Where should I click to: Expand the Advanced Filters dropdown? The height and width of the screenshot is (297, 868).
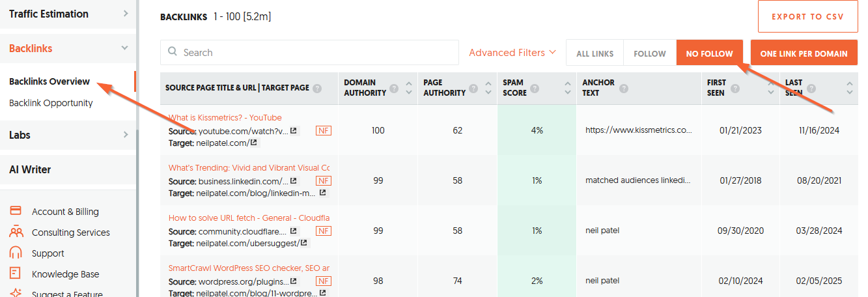click(x=512, y=53)
